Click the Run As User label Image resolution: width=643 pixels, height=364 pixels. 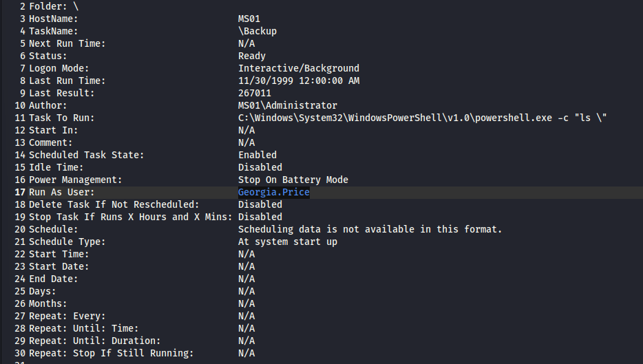62,193
